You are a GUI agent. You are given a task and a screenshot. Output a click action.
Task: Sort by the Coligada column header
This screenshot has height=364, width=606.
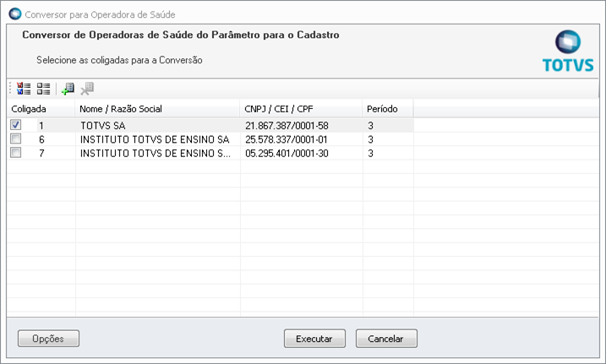tap(29, 109)
